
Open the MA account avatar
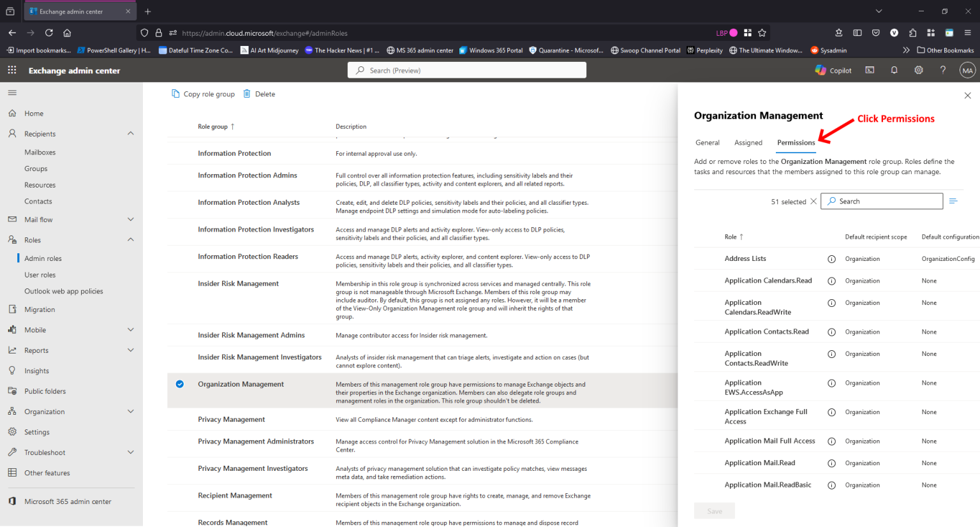click(967, 70)
